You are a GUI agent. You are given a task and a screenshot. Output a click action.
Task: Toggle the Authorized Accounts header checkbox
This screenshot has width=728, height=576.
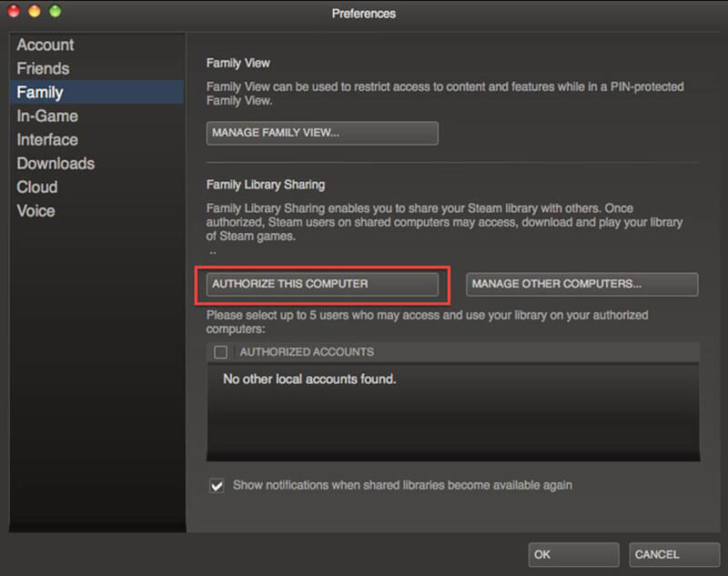tap(220, 352)
